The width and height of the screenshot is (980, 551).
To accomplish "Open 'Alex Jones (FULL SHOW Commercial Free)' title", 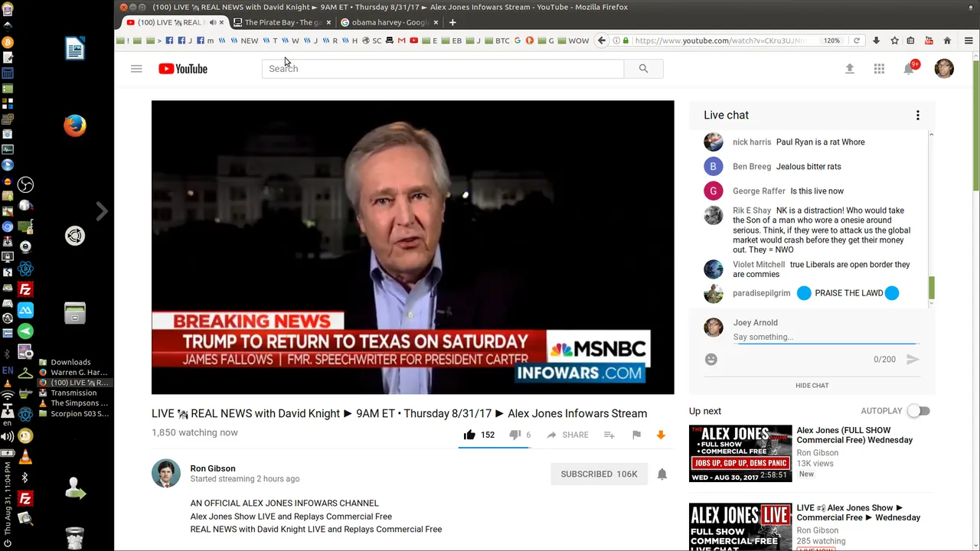I will (x=854, y=435).
